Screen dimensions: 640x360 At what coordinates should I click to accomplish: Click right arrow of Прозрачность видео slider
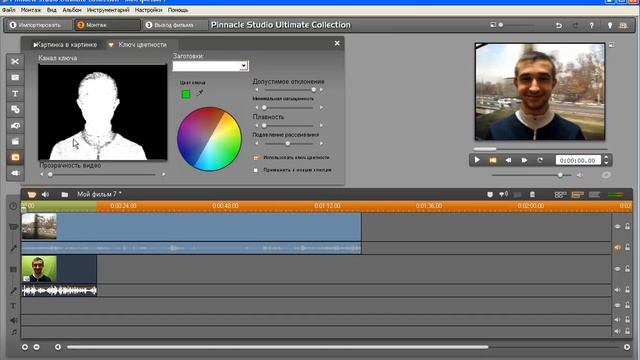163,174
